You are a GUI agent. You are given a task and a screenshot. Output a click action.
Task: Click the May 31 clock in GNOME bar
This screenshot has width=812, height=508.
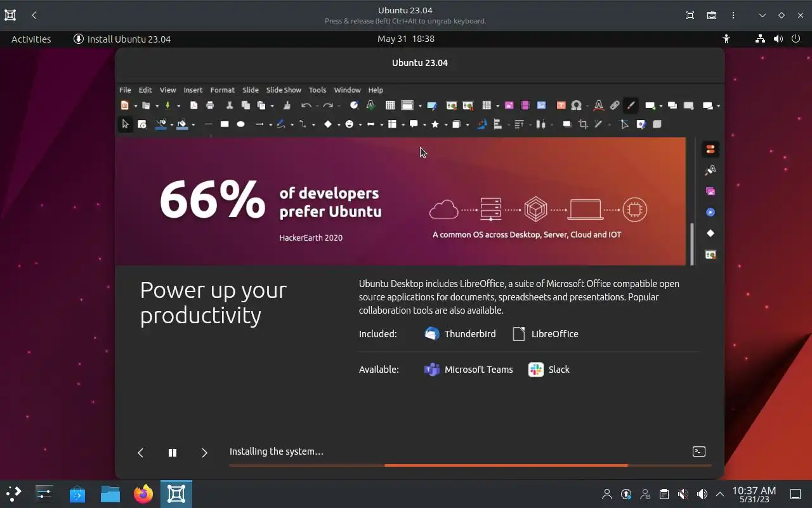click(x=405, y=39)
